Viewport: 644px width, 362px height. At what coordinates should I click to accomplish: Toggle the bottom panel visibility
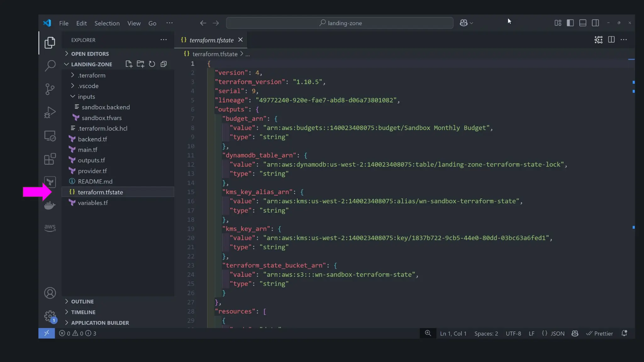pos(583,23)
